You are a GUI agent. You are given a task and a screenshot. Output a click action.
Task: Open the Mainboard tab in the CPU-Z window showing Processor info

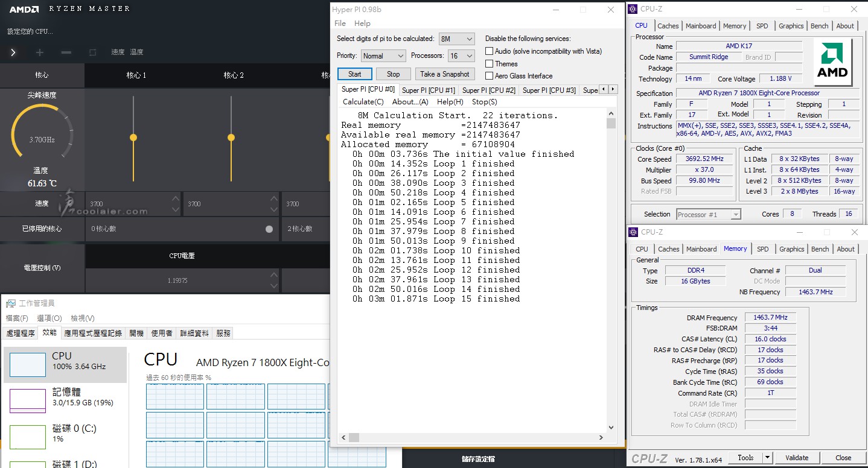coord(701,26)
